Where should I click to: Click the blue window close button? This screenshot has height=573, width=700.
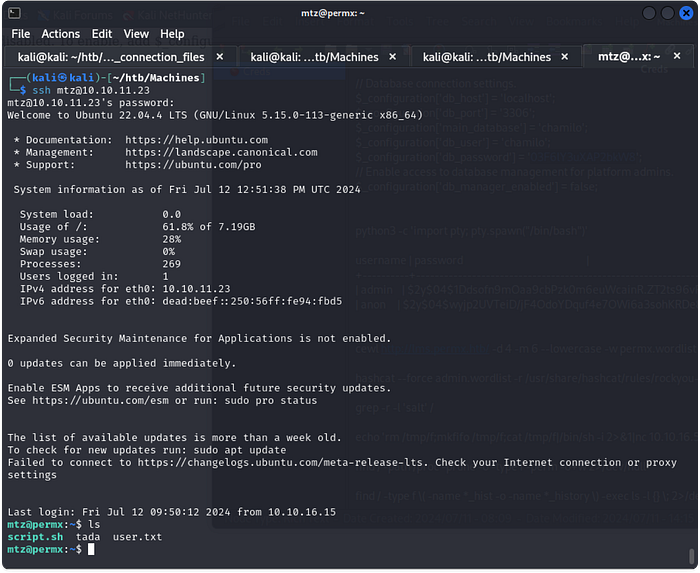tap(686, 13)
